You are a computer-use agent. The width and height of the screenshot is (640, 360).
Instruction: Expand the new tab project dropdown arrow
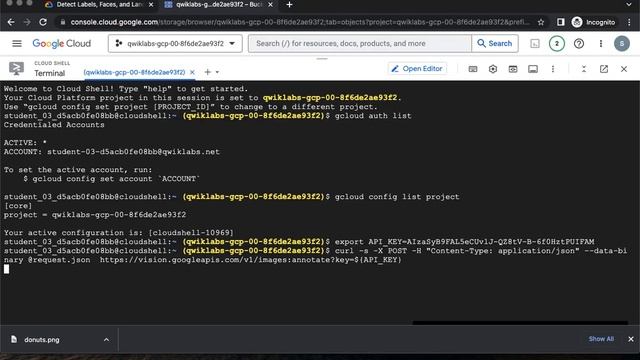[217, 72]
